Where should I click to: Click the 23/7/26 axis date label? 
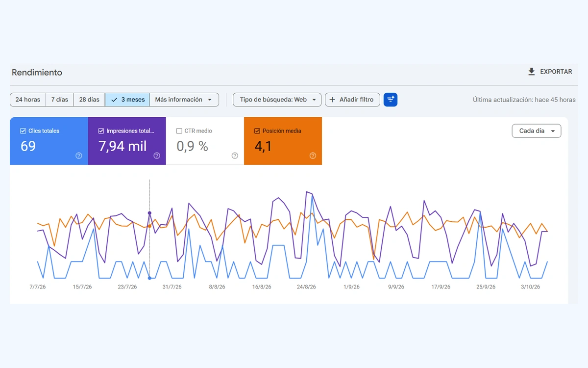[x=127, y=287]
